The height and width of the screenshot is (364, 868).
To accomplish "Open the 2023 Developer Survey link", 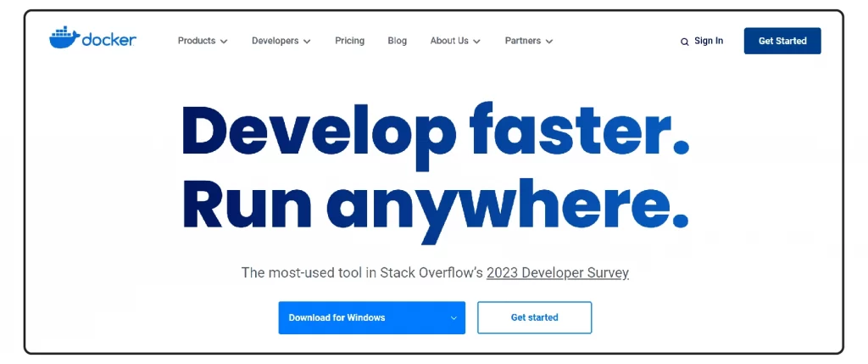I will (x=558, y=272).
